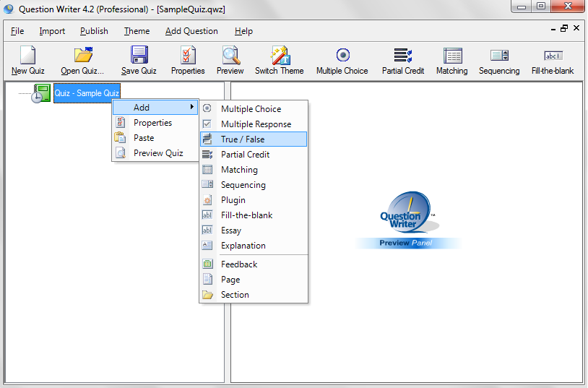This screenshot has width=588, height=388.
Task: Click the Switch Theme wand icon
Action: [280, 55]
